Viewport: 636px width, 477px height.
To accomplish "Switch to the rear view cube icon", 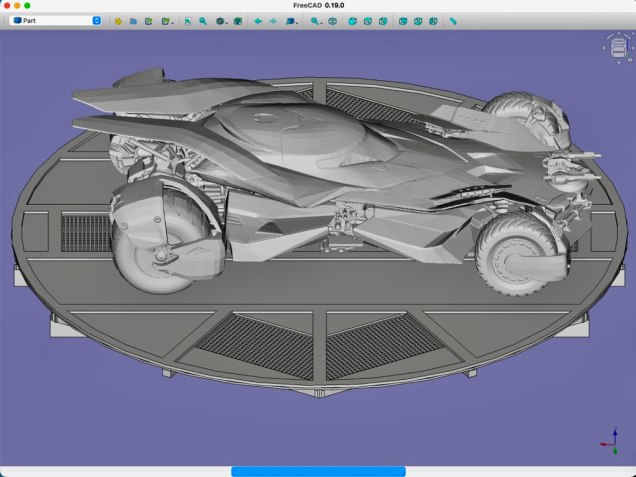I will tap(403, 20).
